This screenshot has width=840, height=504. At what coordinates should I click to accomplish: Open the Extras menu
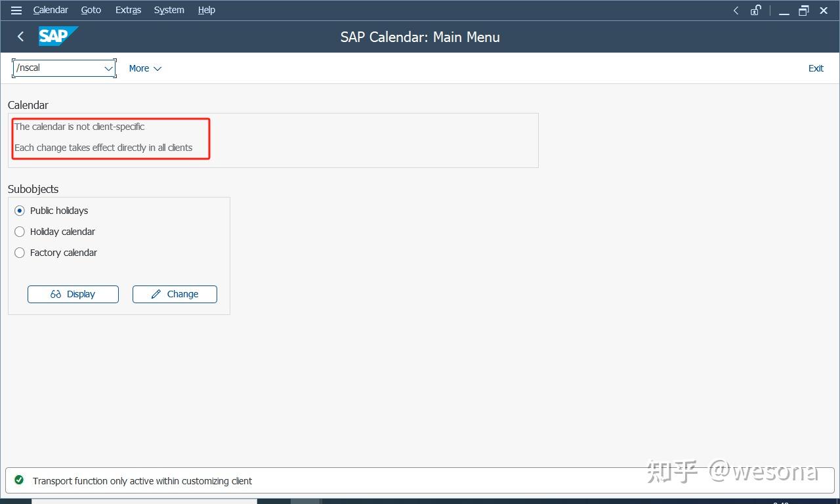tap(128, 10)
